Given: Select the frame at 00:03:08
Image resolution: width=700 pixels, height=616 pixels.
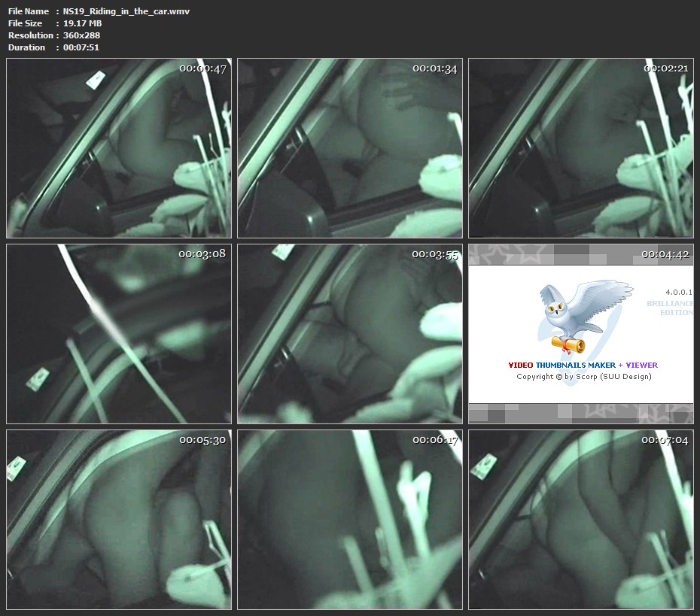Looking at the screenshot, I should 119,333.
